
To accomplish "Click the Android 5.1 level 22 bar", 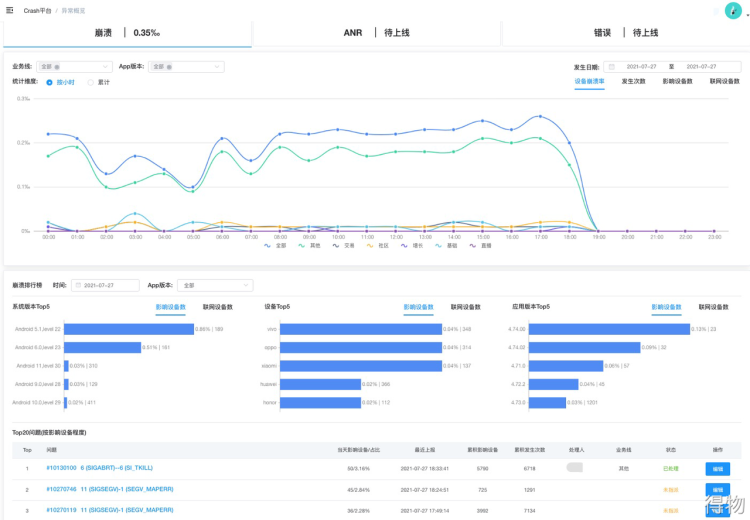I will pyautogui.click(x=128, y=329).
